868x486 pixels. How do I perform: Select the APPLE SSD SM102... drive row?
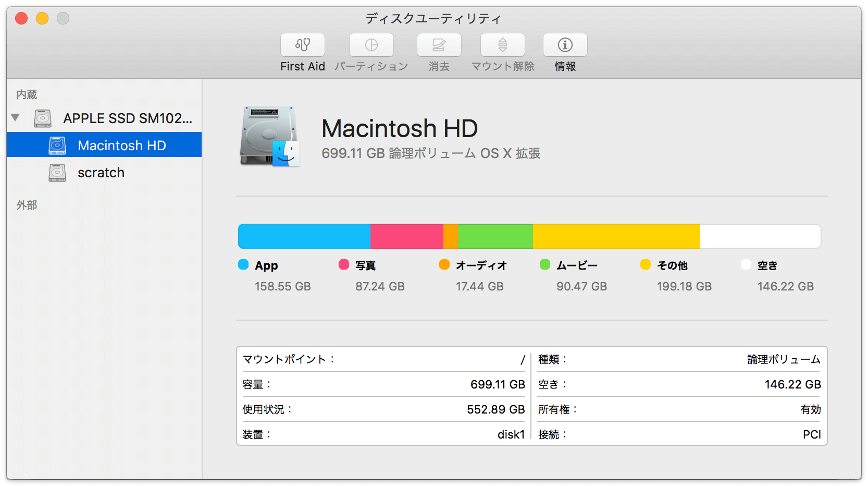104,118
